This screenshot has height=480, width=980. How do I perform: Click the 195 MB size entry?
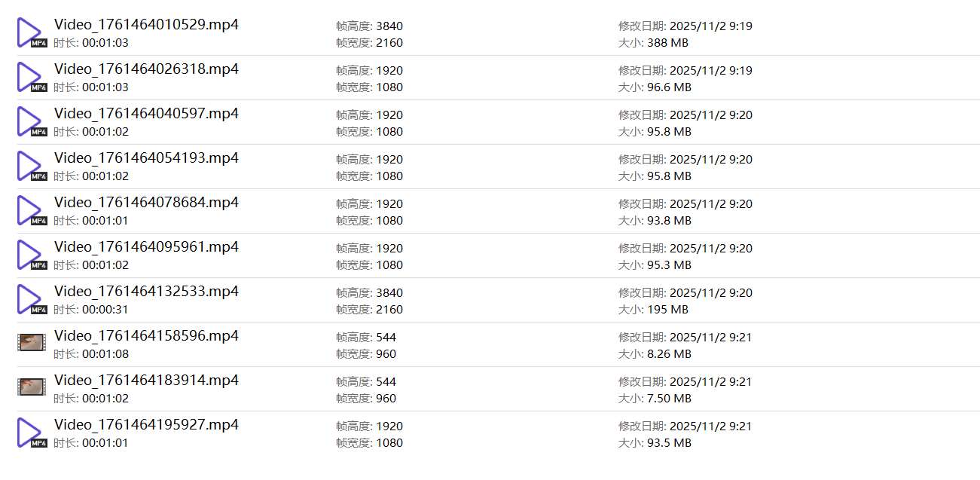[667, 310]
